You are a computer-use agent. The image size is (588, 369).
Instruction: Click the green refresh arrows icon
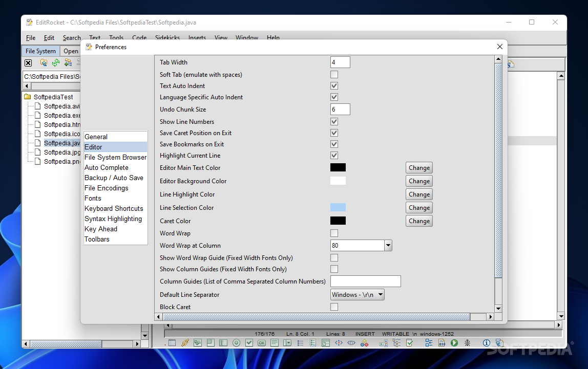tap(56, 62)
